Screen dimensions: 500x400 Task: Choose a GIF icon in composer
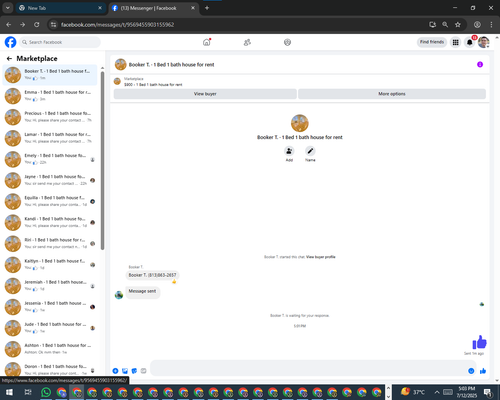tap(143, 371)
